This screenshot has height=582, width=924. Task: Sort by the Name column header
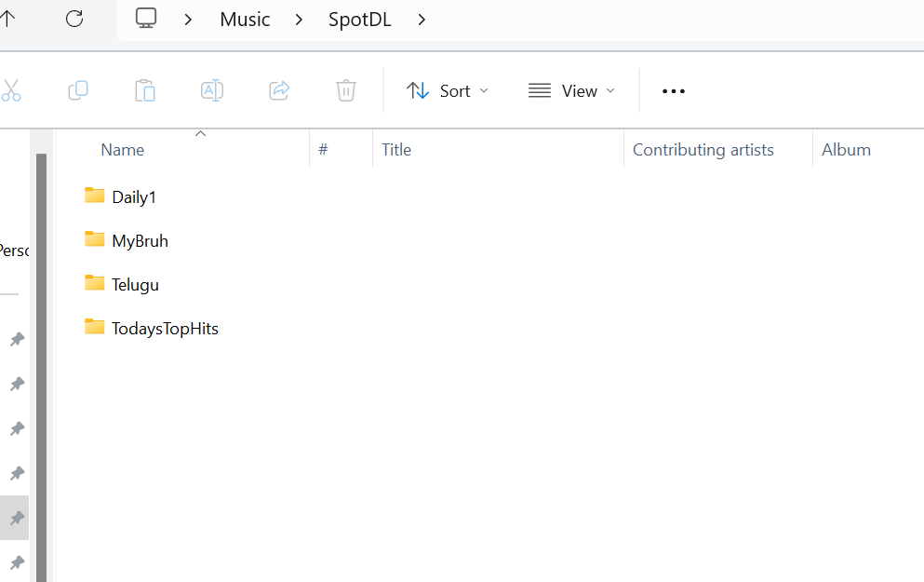(x=123, y=150)
